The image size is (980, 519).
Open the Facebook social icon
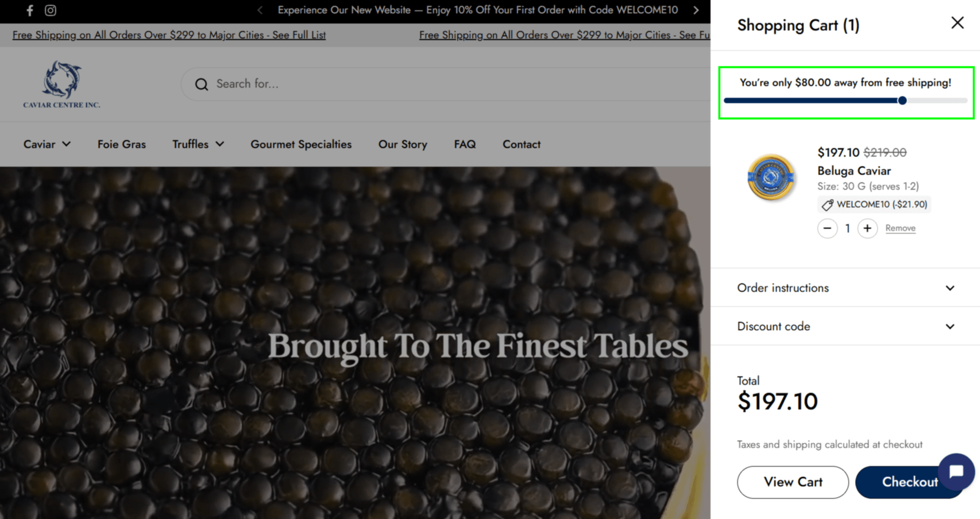pyautogui.click(x=30, y=10)
